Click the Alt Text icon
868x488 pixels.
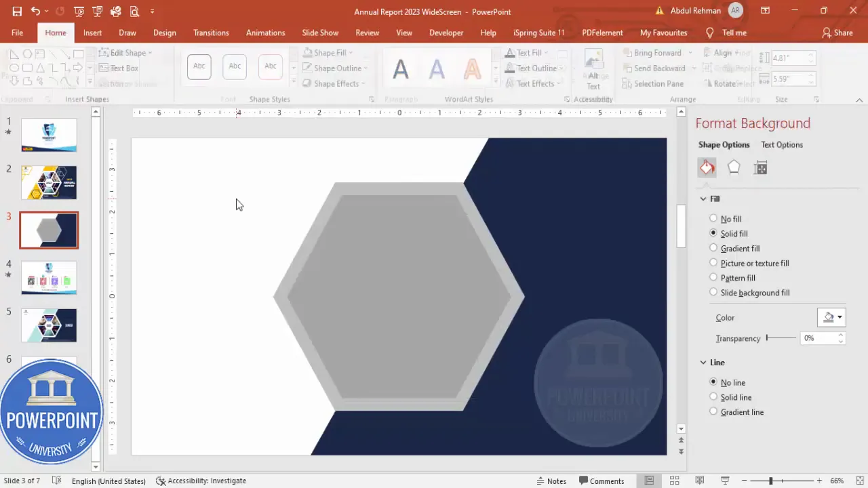(593, 68)
